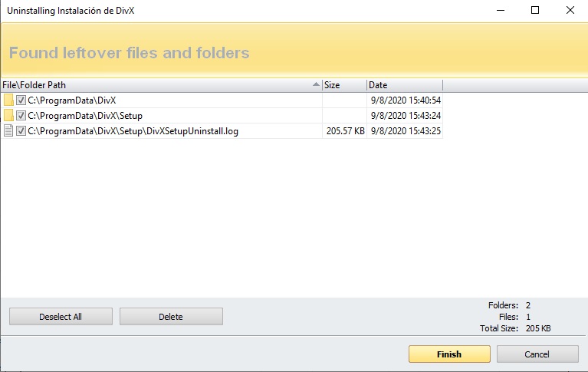Toggle checkbox for C:\ProgramData\DivX\Setup folder
Image resolution: width=588 pixels, height=372 pixels.
(x=21, y=116)
